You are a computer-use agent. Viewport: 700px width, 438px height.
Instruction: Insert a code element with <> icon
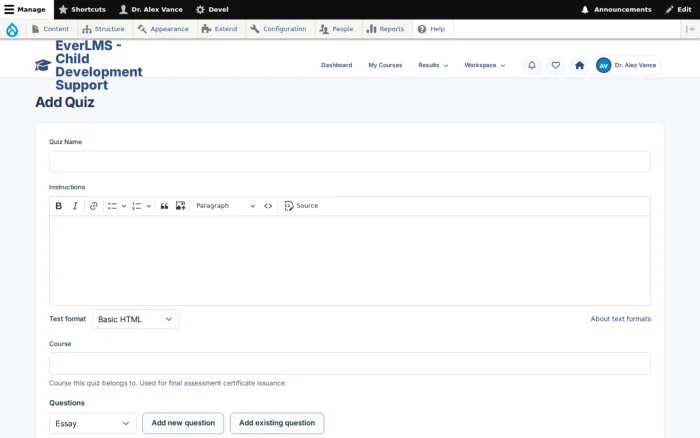pyautogui.click(x=268, y=206)
